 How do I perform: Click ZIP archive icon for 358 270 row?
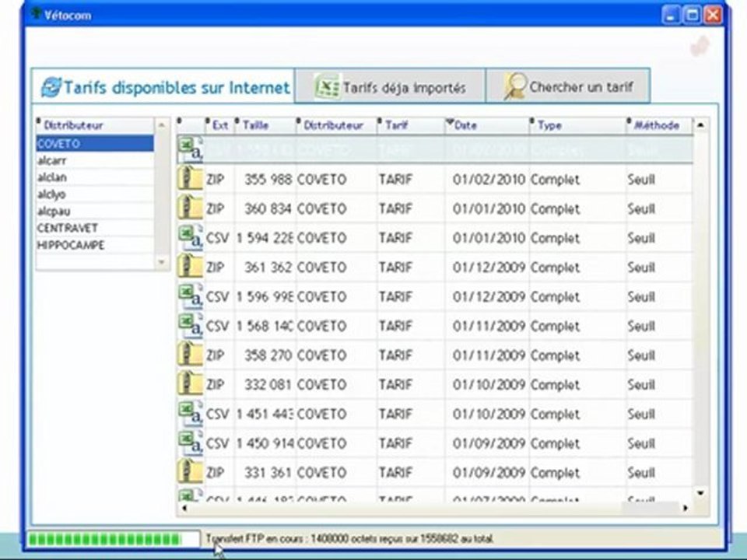coord(191,355)
